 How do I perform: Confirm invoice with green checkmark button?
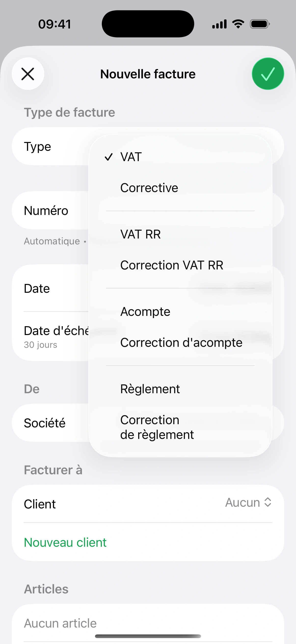[268, 74]
